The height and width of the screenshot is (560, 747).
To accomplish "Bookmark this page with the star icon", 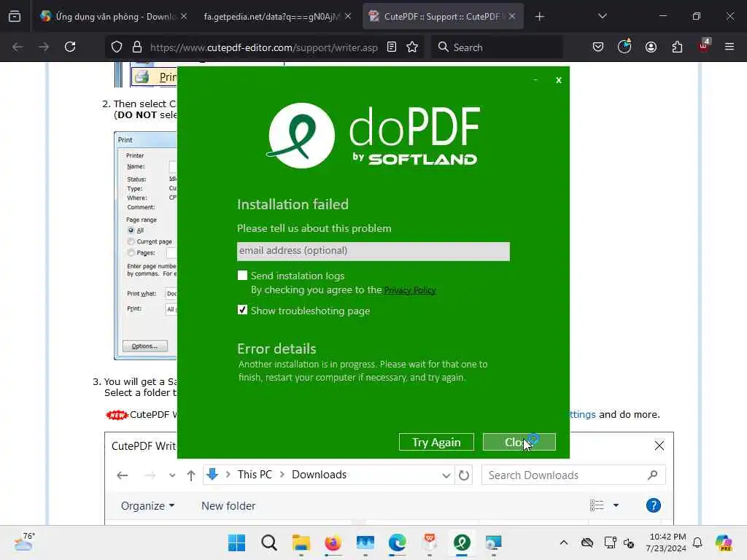I will click(x=412, y=47).
